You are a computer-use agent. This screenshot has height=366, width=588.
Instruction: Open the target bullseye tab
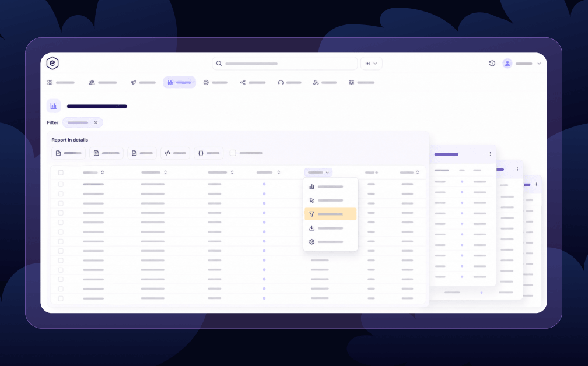click(x=215, y=82)
